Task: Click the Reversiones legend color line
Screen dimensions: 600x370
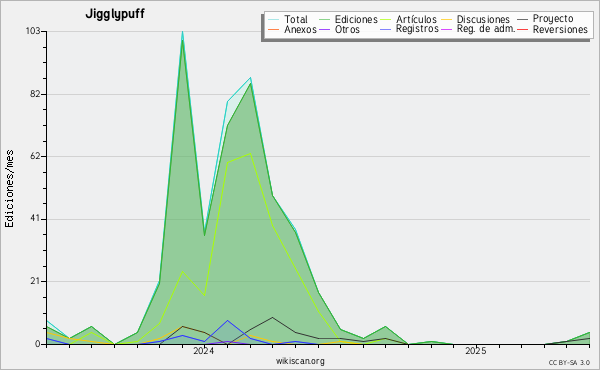Action: [523, 29]
